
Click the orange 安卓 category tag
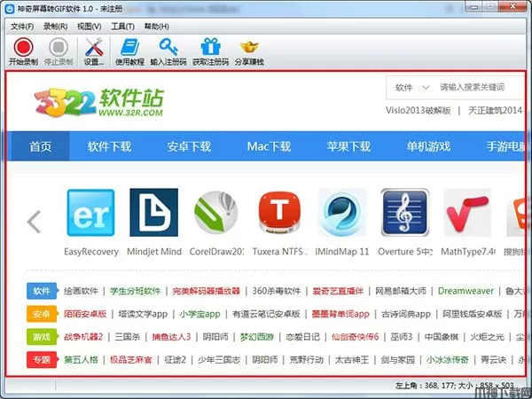(x=42, y=314)
